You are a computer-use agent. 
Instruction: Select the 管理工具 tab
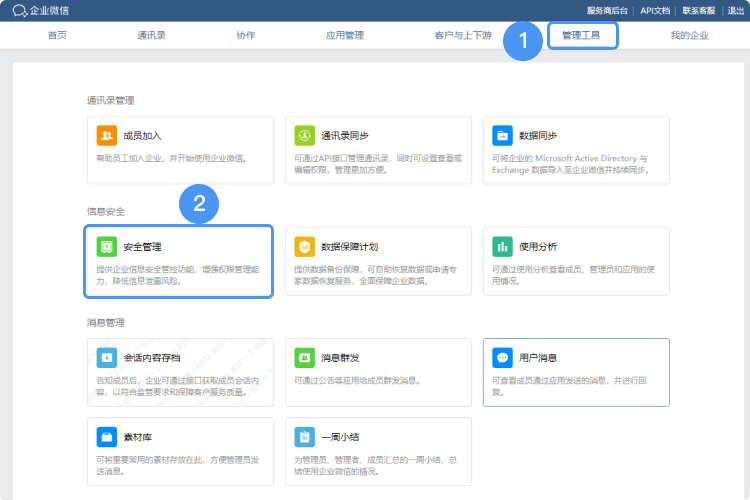coord(581,35)
